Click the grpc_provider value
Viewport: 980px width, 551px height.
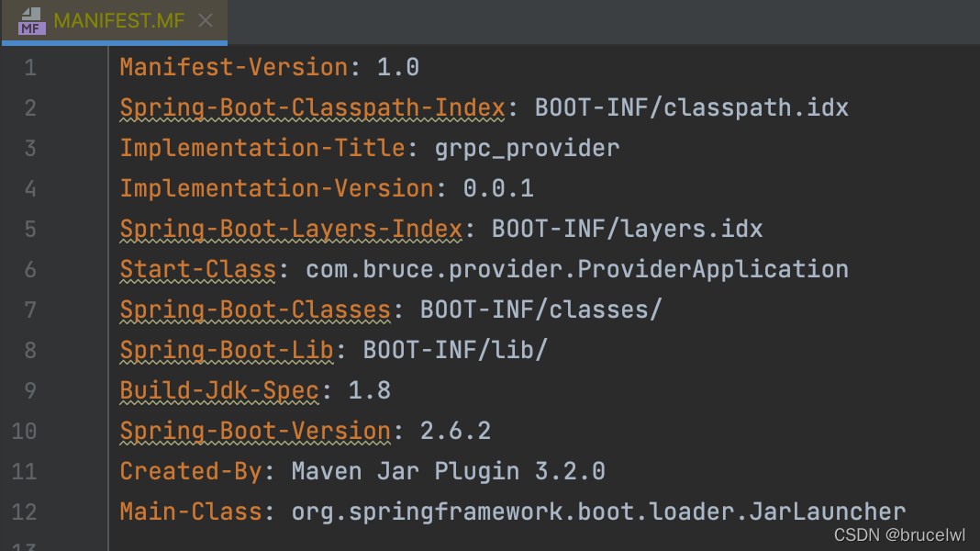tap(527, 148)
